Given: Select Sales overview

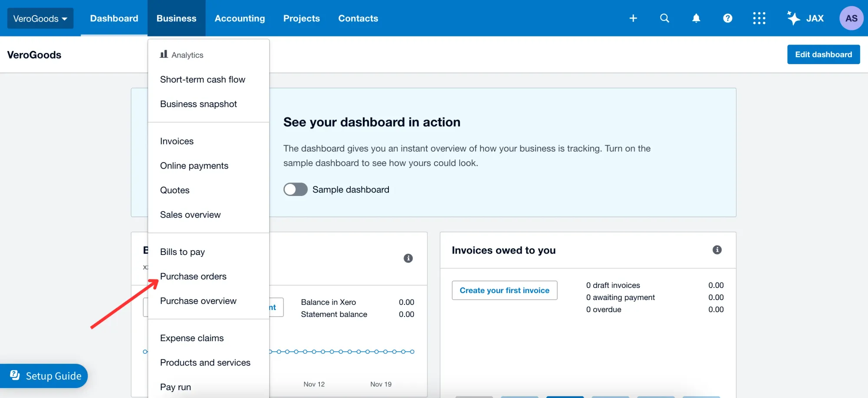Looking at the screenshot, I should coord(208,215).
